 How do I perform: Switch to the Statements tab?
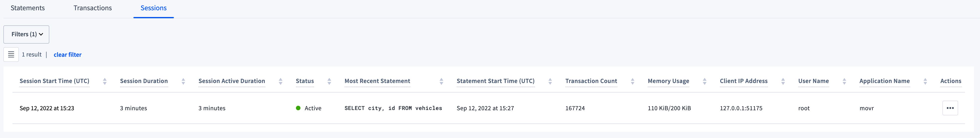tap(27, 8)
